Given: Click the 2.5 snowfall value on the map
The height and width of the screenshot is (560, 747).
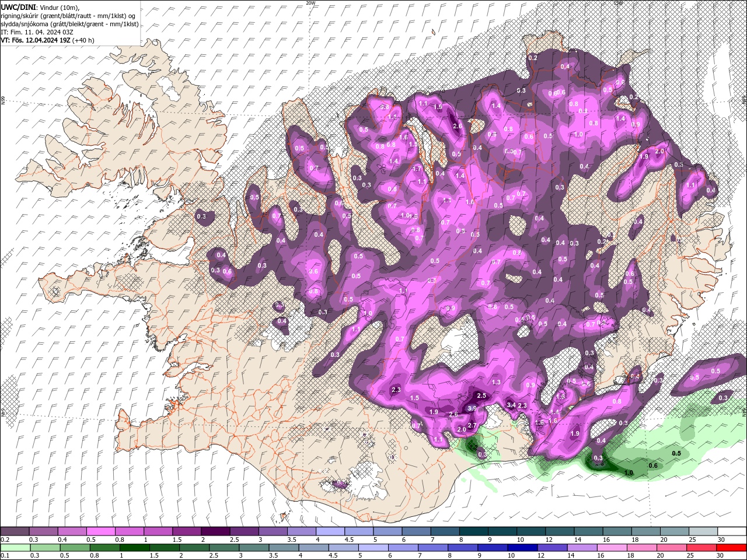Looking at the screenshot, I should click(481, 395).
